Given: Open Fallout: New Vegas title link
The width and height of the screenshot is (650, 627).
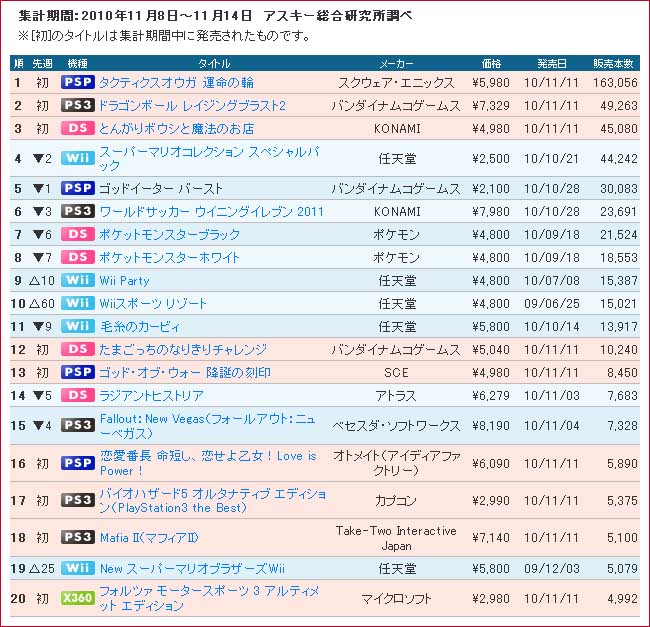Looking at the screenshot, I should coord(208,426).
